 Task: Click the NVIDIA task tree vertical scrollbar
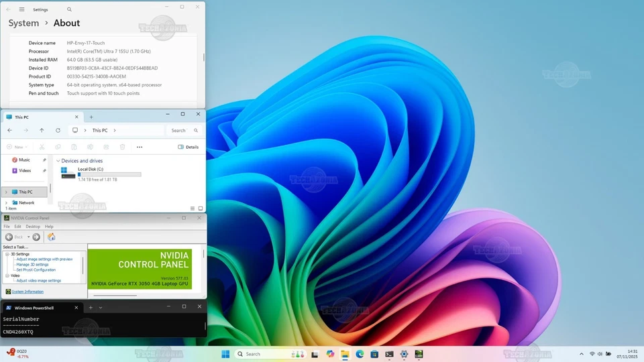[x=83, y=265]
